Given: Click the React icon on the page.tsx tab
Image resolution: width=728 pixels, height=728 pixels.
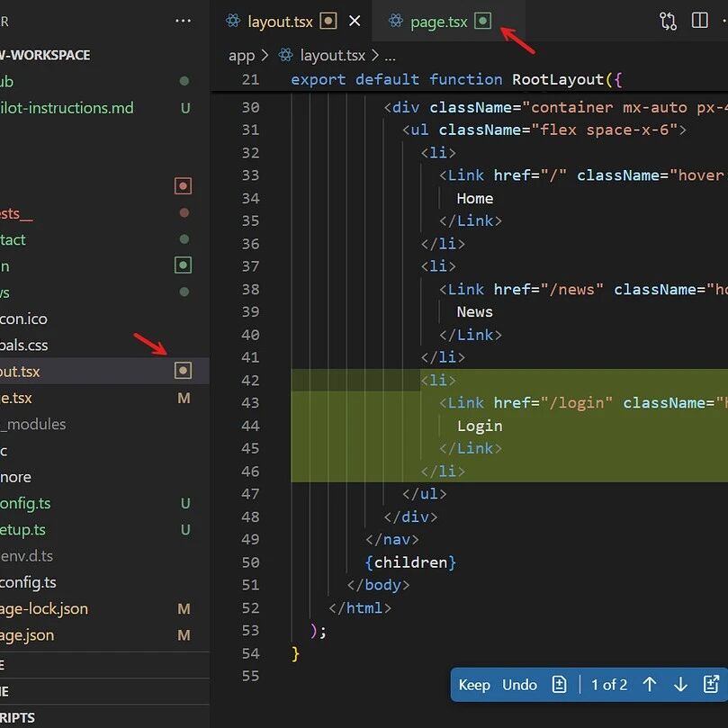Looking at the screenshot, I should 396,21.
